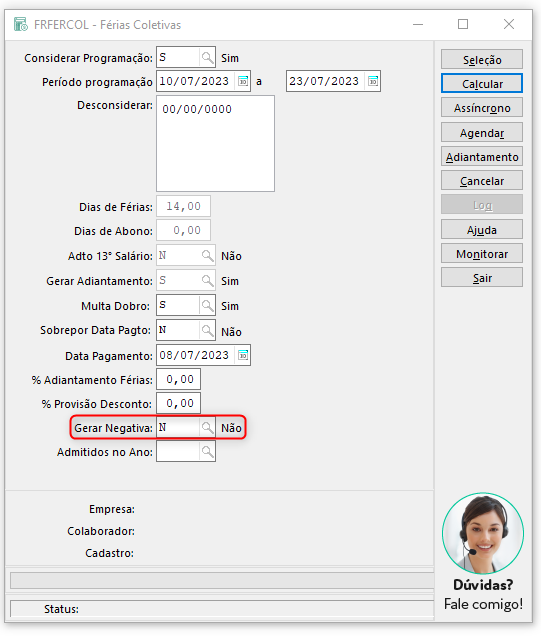Focus the % Adiantamento Férias field

pos(178,379)
